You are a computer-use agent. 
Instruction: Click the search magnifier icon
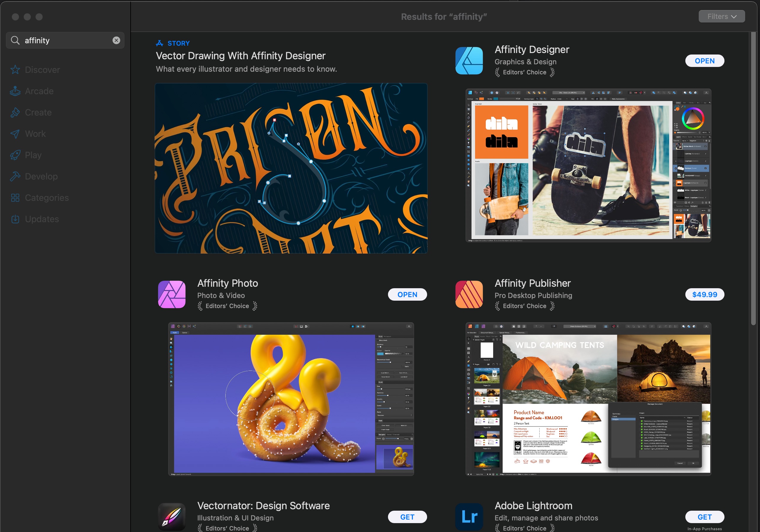pyautogui.click(x=15, y=40)
